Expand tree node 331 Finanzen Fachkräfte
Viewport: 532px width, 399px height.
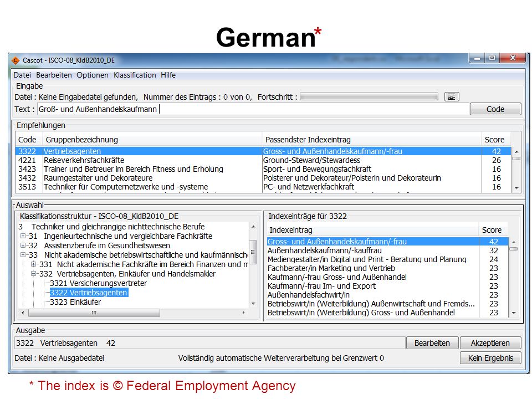pos(33,264)
